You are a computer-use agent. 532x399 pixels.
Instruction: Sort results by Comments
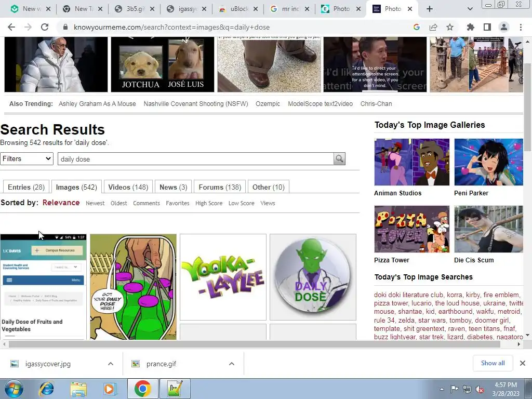[146, 203]
